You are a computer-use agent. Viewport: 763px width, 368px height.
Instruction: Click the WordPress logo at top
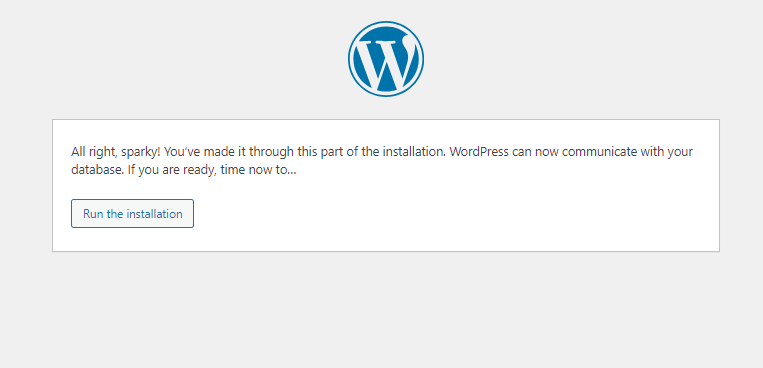pyautogui.click(x=386, y=58)
